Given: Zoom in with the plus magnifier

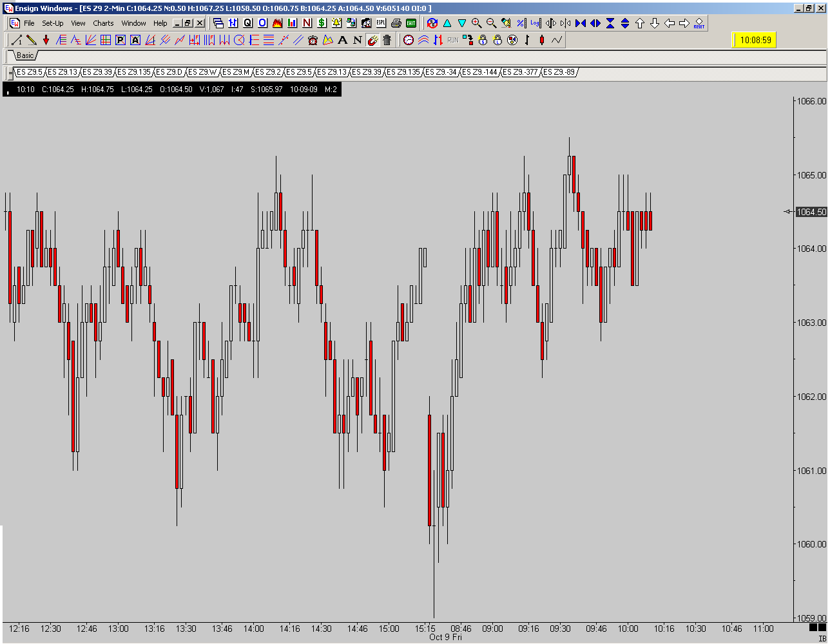Looking at the screenshot, I should click(477, 23).
